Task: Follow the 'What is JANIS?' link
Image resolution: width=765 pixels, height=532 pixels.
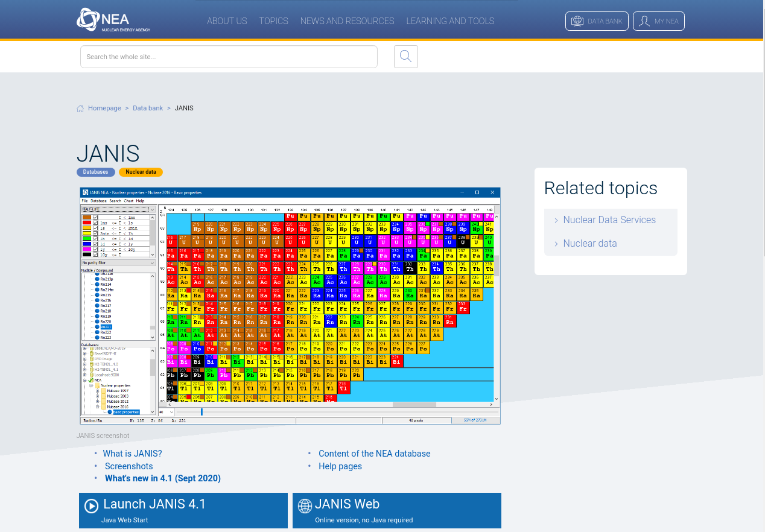Action: (132, 454)
